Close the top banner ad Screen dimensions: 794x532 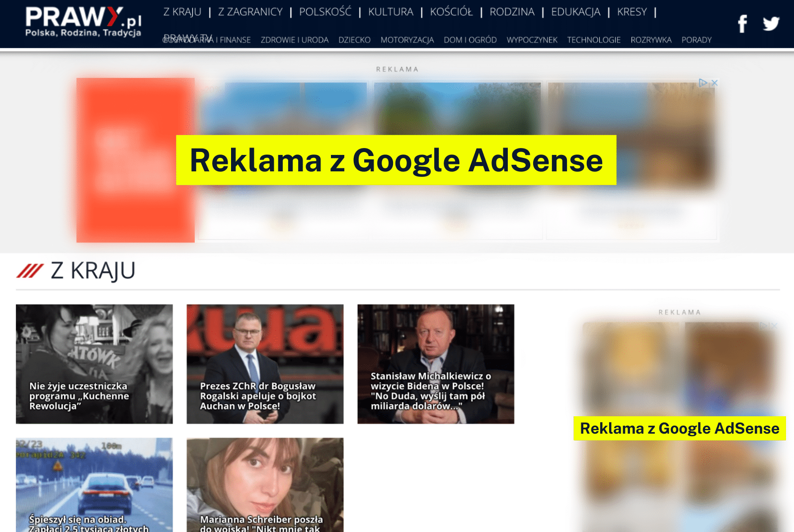(715, 83)
